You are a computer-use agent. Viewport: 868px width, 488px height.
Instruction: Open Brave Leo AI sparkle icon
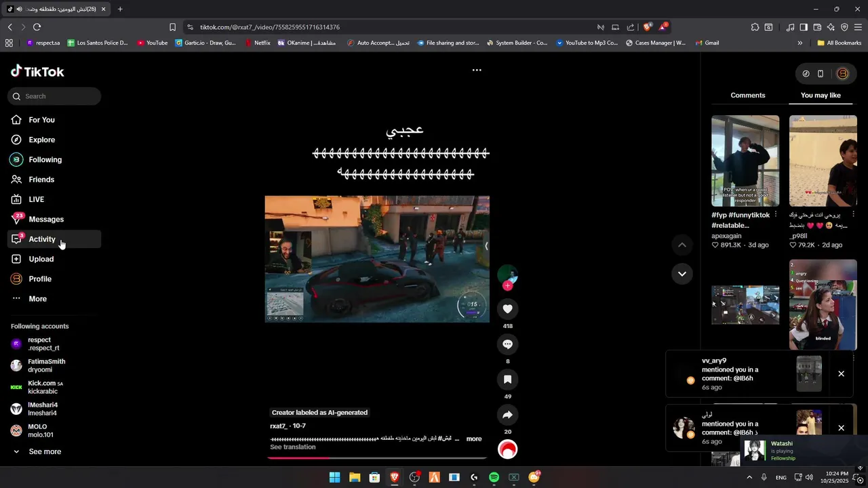click(831, 27)
